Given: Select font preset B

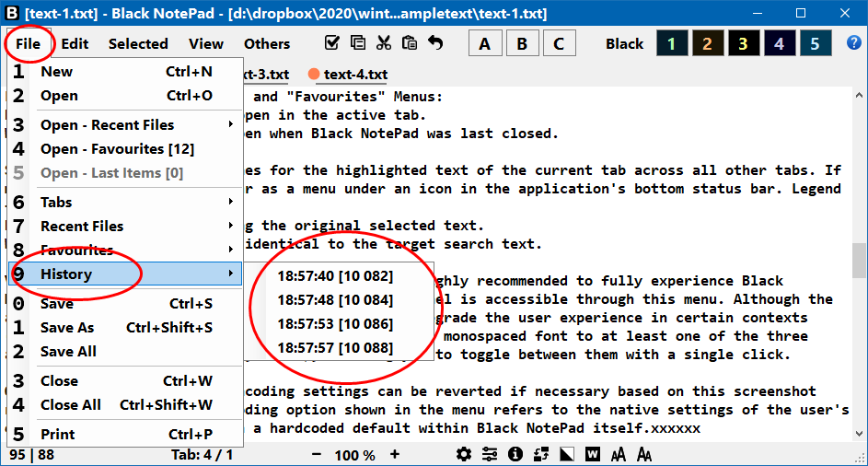Looking at the screenshot, I should coord(522,43).
